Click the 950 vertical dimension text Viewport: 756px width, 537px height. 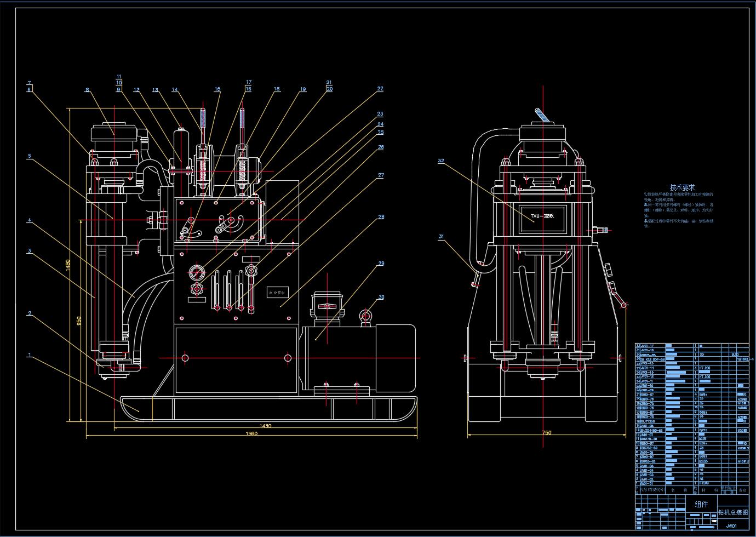pyautogui.click(x=79, y=320)
